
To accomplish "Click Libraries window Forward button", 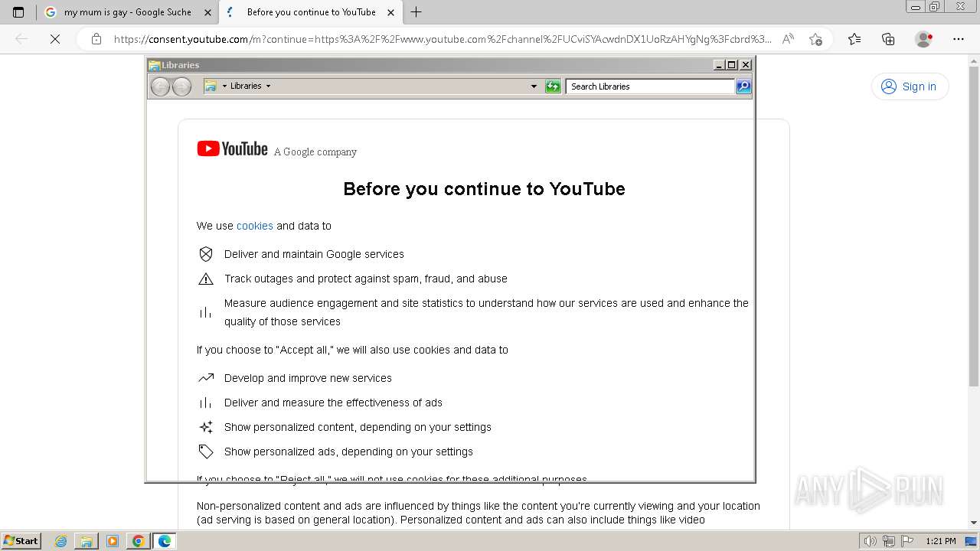I will tap(181, 86).
